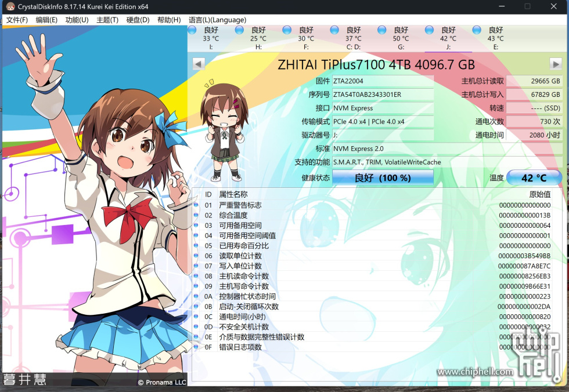Click status dot for attribute 05 已用寿命百分比
The width and height of the screenshot is (569, 392).
click(x=196, y=246)
